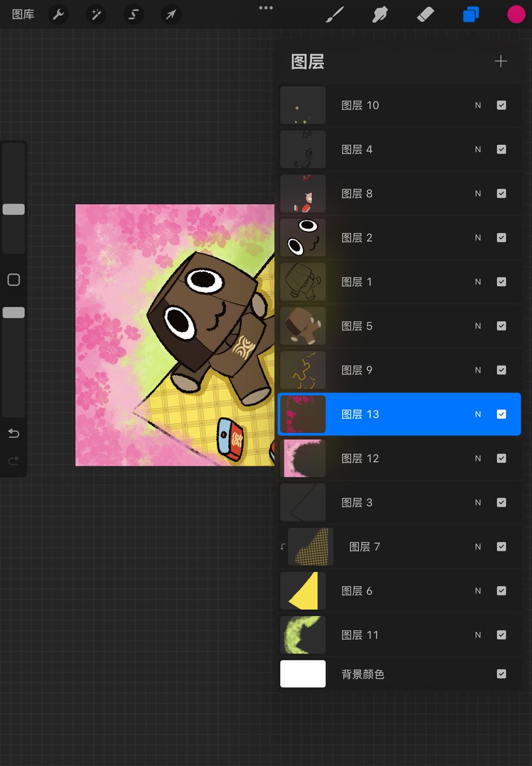Tap the three-dots menu at top
The image size is (532, 766).
coord(266,8)
